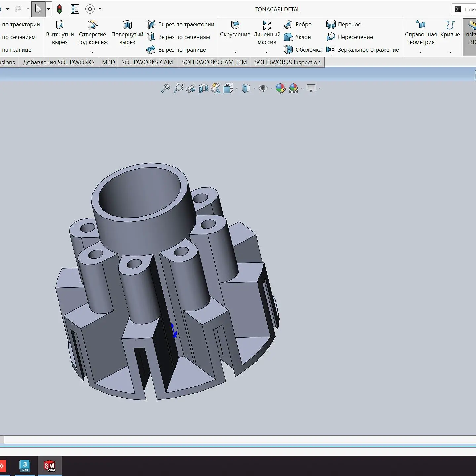Expand the View Settings dropdown arrow
The width and height of the screenshot is (476, 476).
coord(319,88)
